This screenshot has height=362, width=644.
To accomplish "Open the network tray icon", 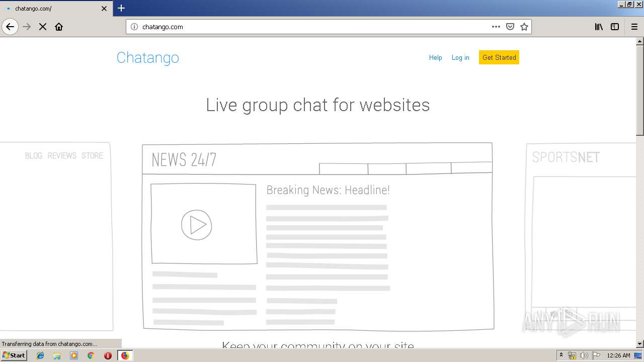I will click(572, 355).
